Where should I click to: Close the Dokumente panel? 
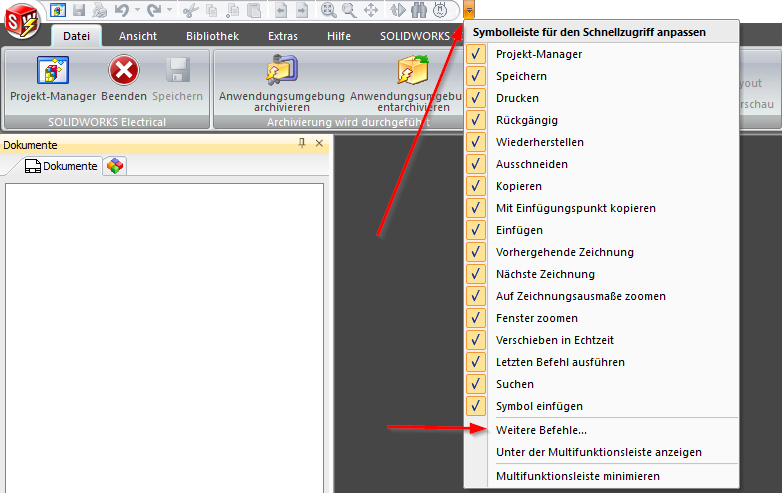(x=319, y=145)
